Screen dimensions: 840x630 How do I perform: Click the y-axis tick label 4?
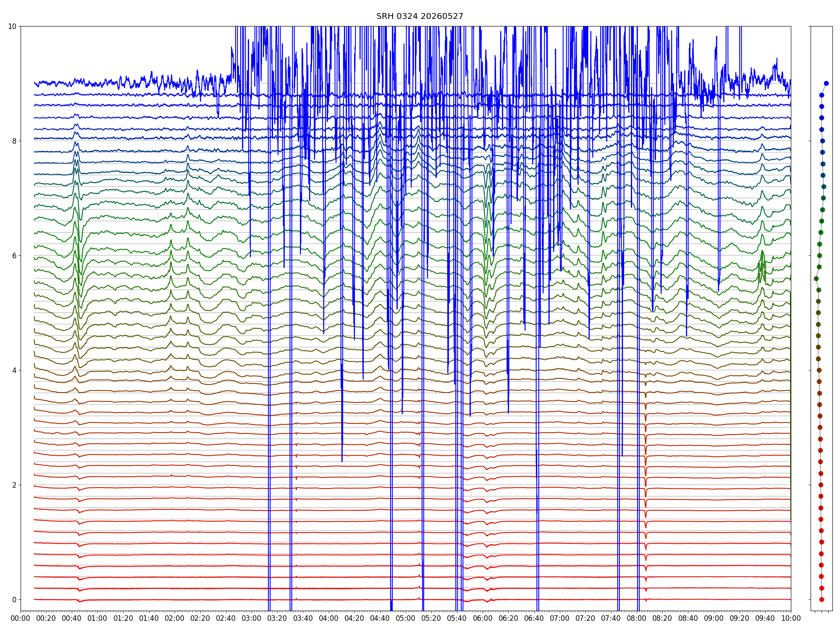point(14,370)
